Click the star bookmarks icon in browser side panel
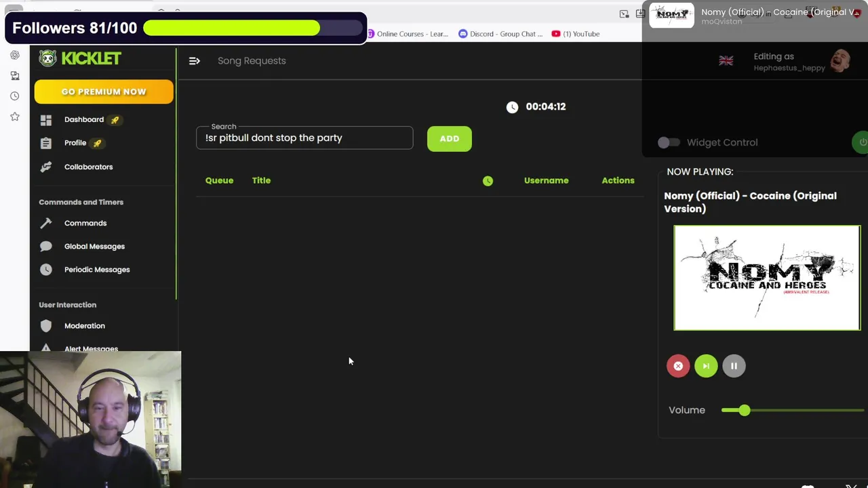 click(x=15, y=117)
